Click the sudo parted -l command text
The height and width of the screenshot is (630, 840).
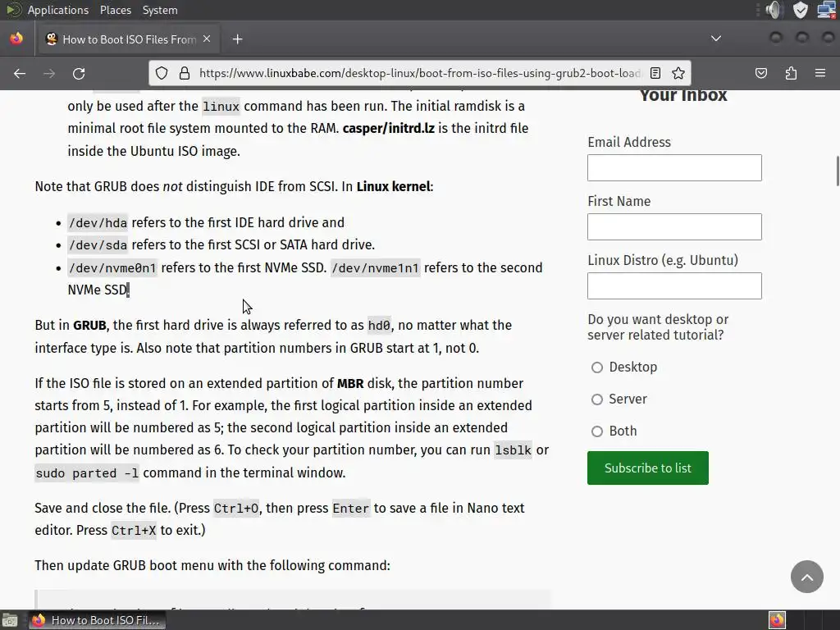coord(87,473)
